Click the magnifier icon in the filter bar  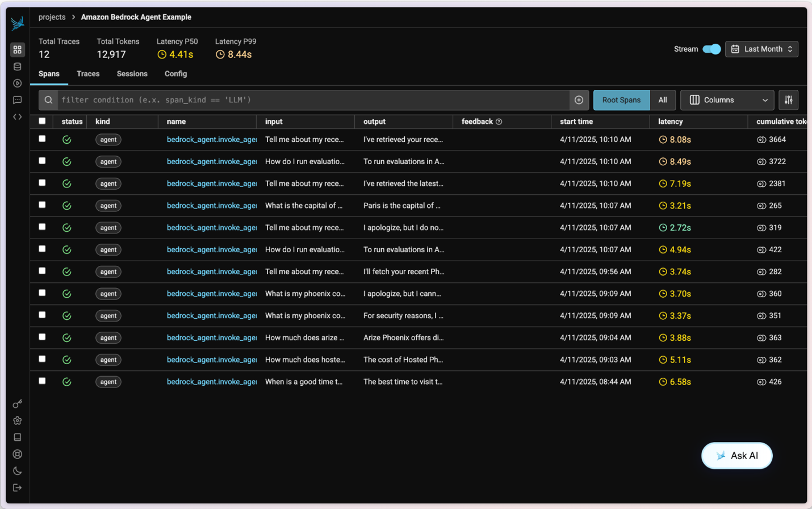click(49, 100)
